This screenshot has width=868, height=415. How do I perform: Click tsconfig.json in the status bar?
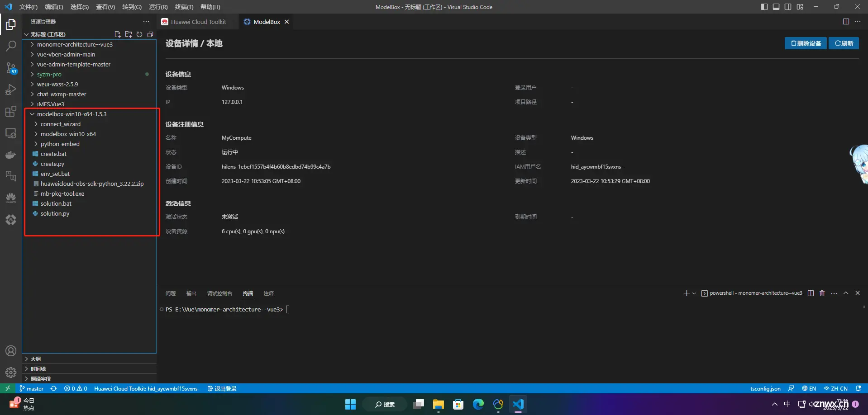pos(765,388)
